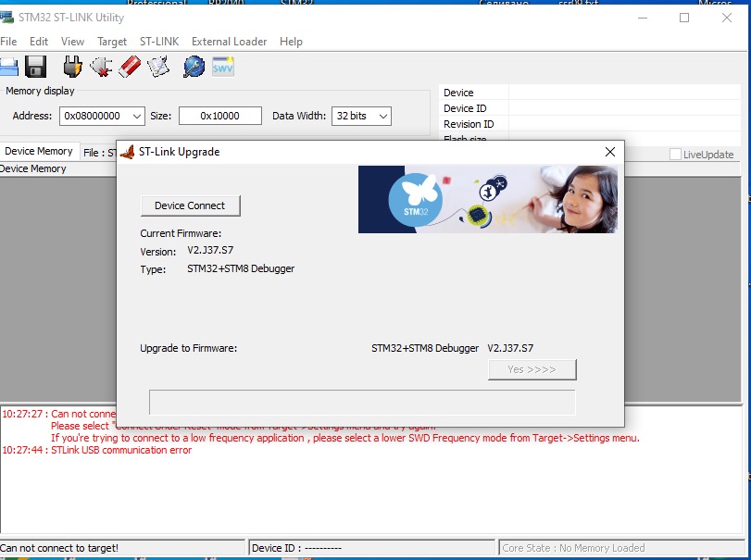Image resolution: width=751 pixels, height=560 pixels.
Task: Click the Size input field
Action: 219,116
